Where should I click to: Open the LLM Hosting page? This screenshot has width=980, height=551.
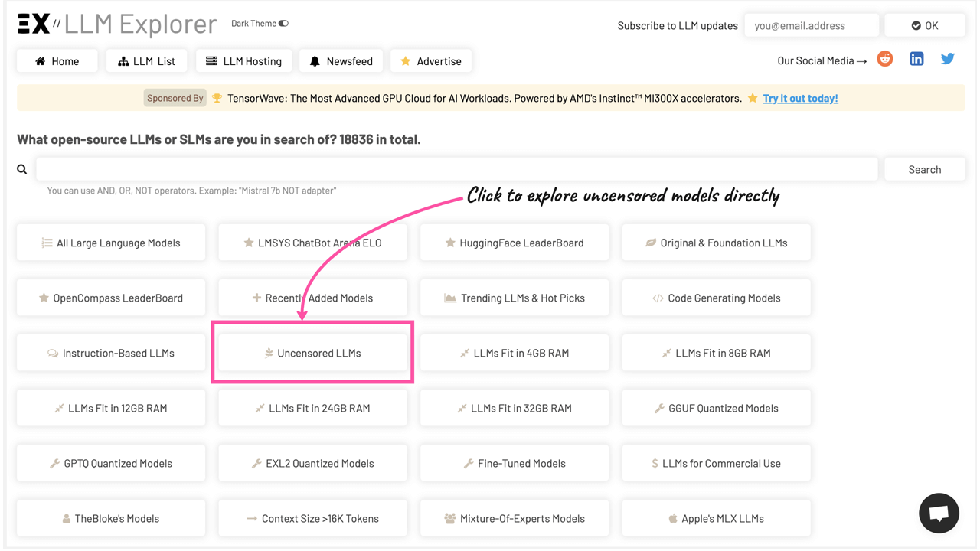pos(243,61)
